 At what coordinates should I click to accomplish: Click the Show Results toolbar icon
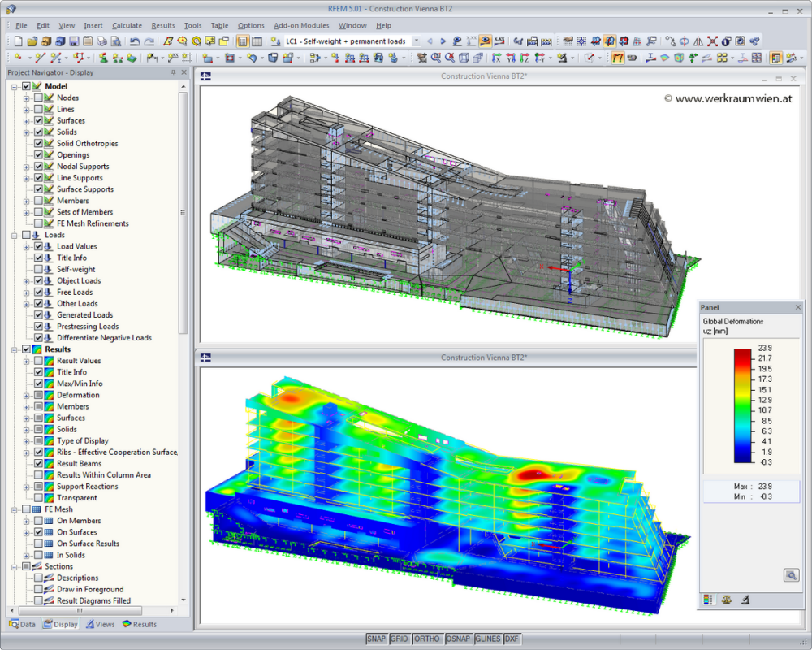tap(484, 40)
